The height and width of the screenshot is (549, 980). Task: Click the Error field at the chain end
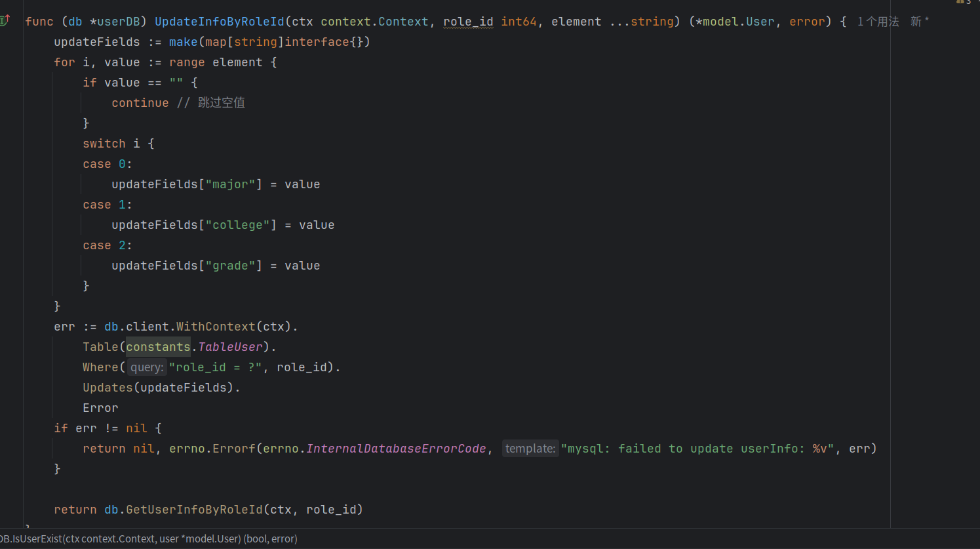point(100,408)
